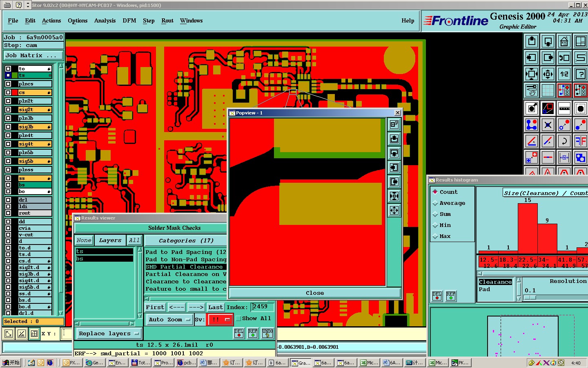The height and width of the screenshot is (368, 588).
Task: Open the Help menu
Action: [x=408, y=20]
